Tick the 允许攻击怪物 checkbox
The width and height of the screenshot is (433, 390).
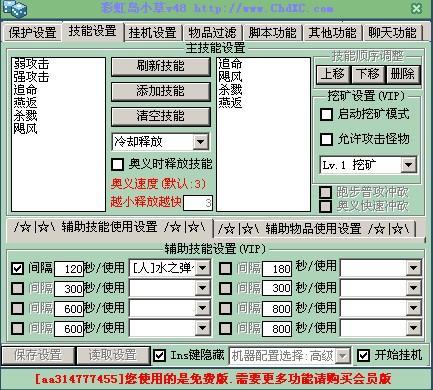(x=326, y=139)
